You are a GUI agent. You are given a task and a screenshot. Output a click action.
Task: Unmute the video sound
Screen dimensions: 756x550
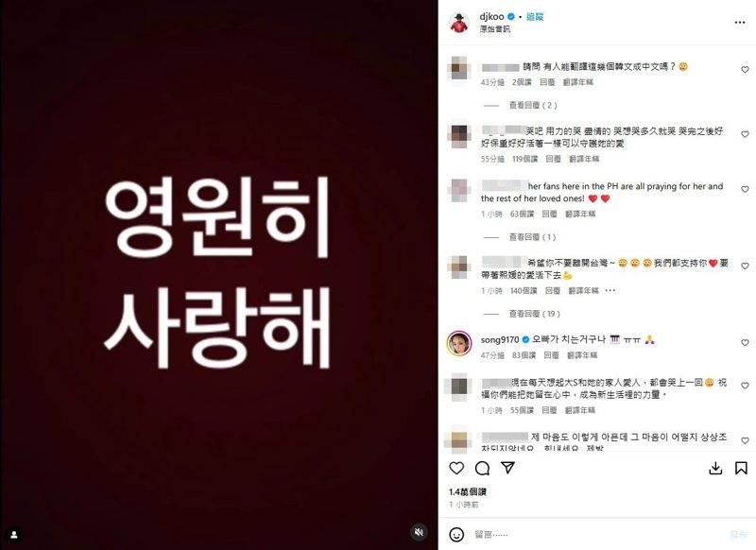click(x=419, y=532)
